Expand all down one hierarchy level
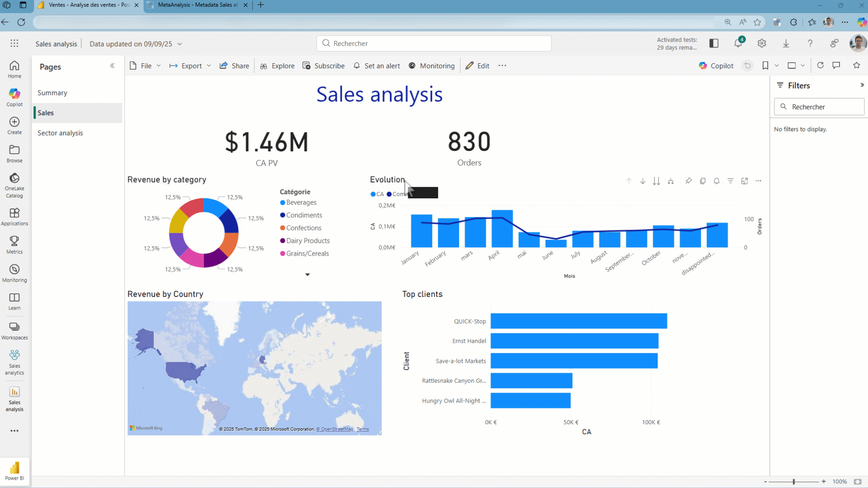The height and width of the screenshot is (488, 868). (x=671, y=181)
